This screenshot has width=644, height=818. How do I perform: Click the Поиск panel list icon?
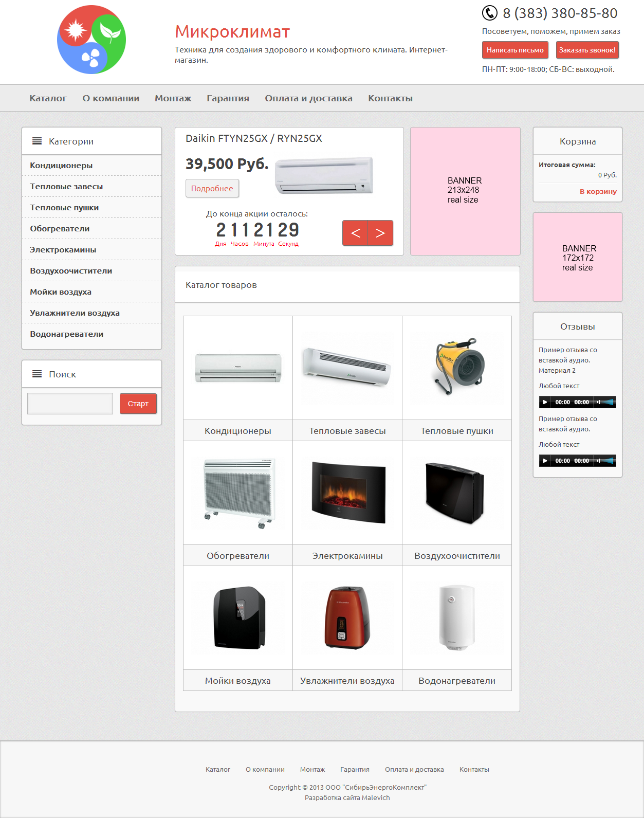click(x=37, y=374)
